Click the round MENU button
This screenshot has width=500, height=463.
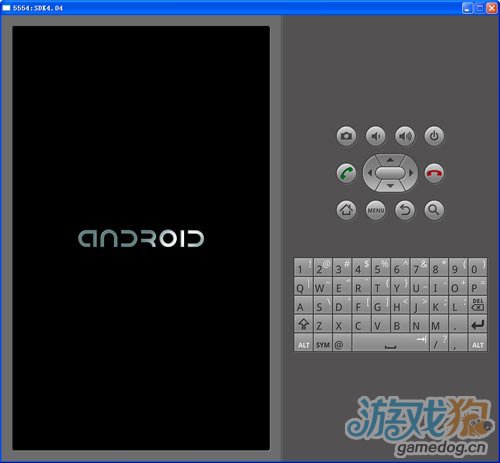tap(376, 210)
